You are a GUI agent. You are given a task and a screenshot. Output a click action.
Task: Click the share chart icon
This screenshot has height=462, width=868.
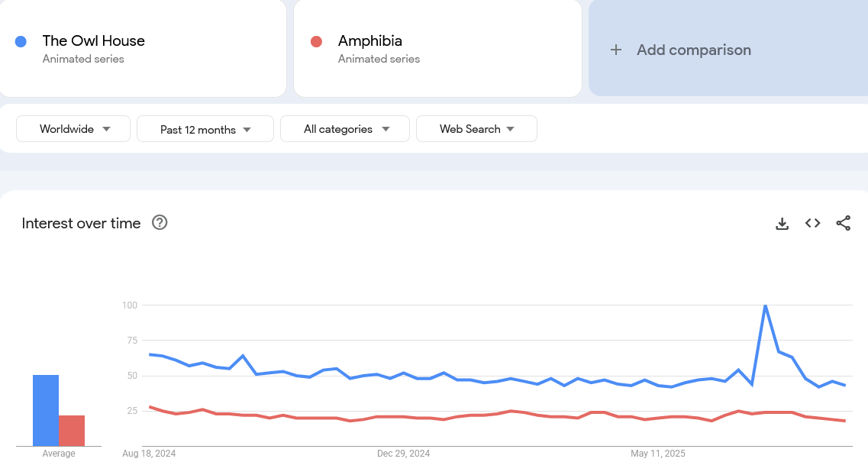(843, 223)
